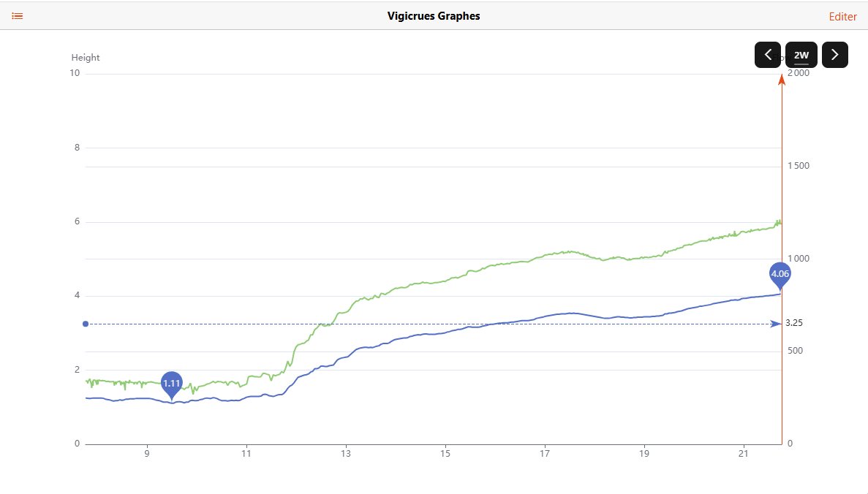The image size is (868, 494).
Task: Click the 4.06 maximum marker pin
Action: (780, 274)
